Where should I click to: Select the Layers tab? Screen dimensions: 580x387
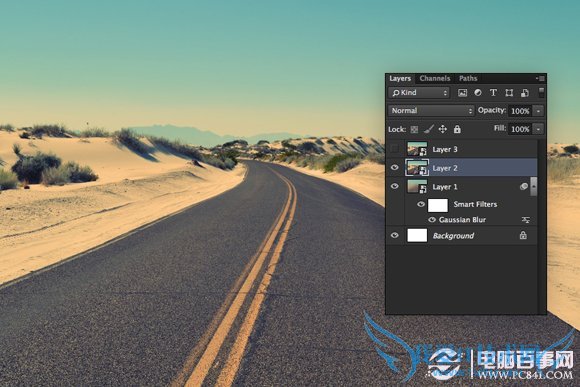400,78
